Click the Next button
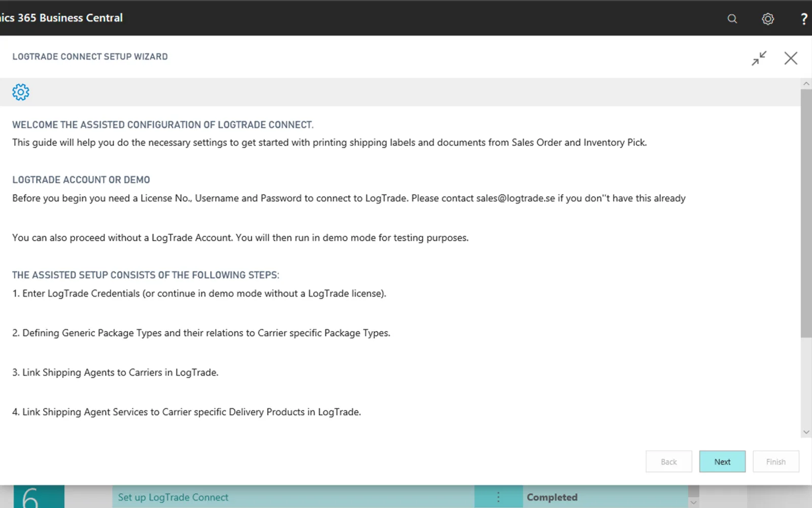This screenshot has height=508, width=812. click(722, 462)
